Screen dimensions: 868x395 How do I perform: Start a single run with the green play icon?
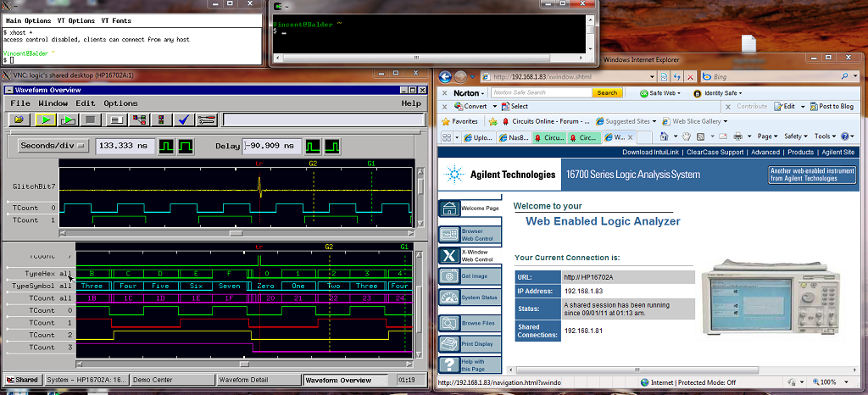pos(45,120)
